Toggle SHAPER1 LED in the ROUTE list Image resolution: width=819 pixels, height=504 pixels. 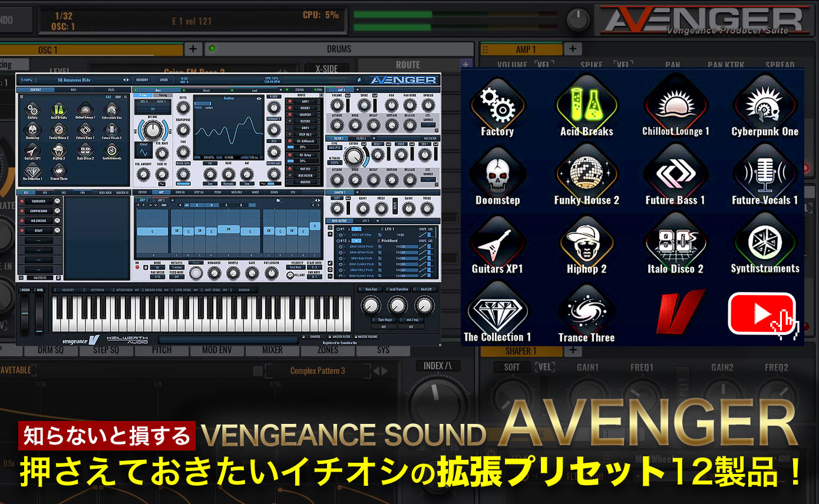[290, 115]
